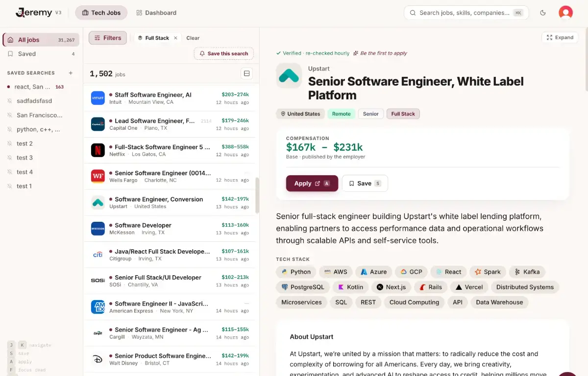Save this job with the bookmark button
The image size is (588, 376).
point(365,183)
